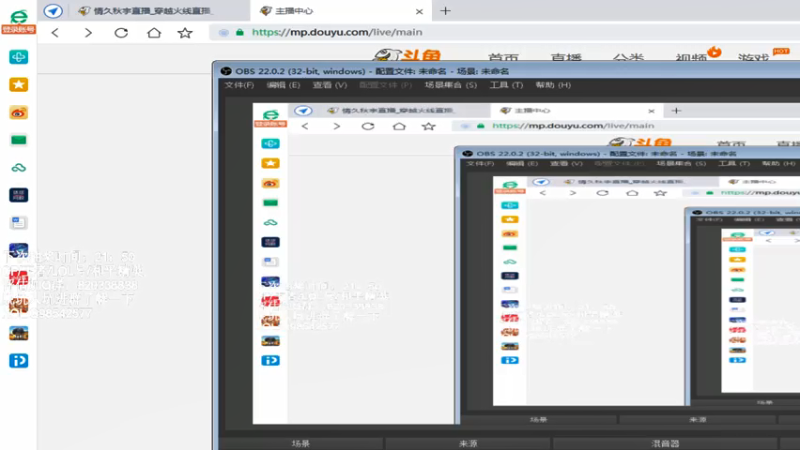The image size is (800, 450).
Task: Open OBS 配置文件(P) menu
Action: (x=385, y=85)
